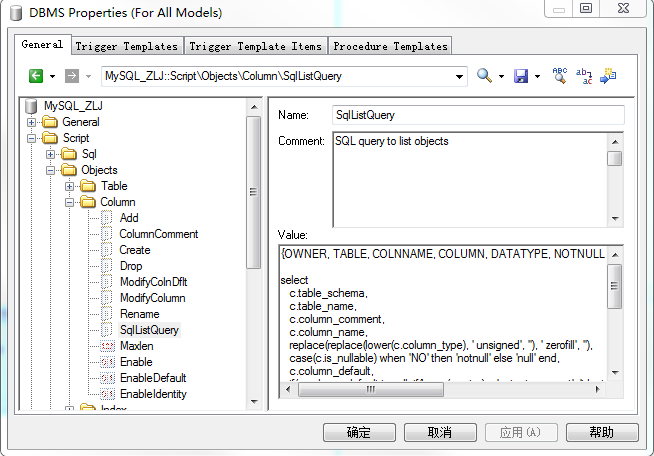Click into the Name input field
Viewport: 654px width, 456px height.
click(478, 115)
